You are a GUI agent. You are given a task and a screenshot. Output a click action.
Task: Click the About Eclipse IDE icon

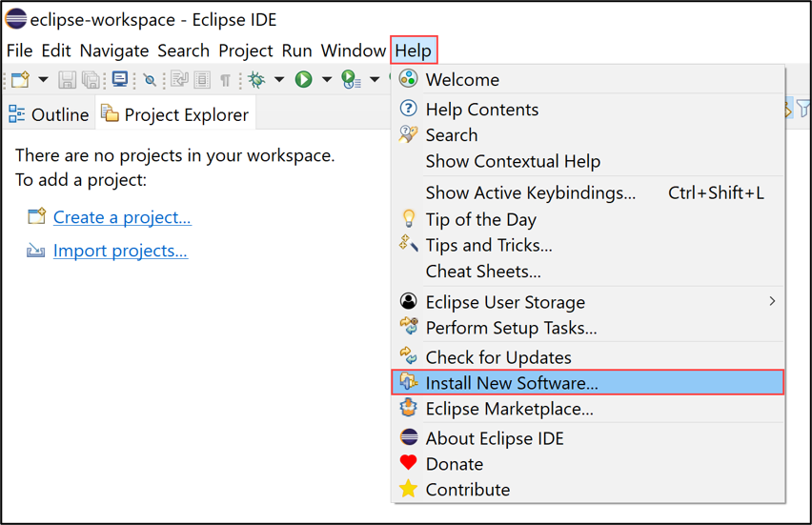(x=409, y=437)
